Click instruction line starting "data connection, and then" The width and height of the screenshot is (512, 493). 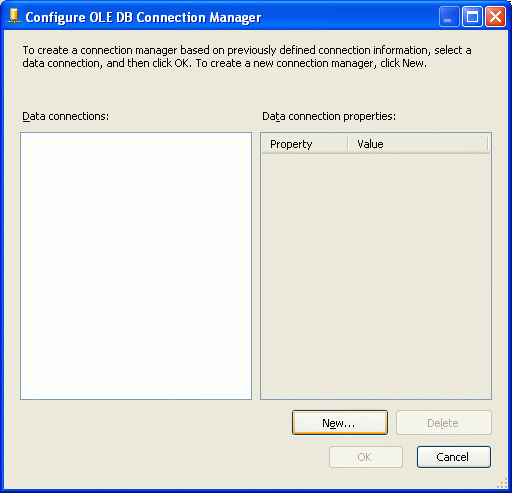pos(225,63)
